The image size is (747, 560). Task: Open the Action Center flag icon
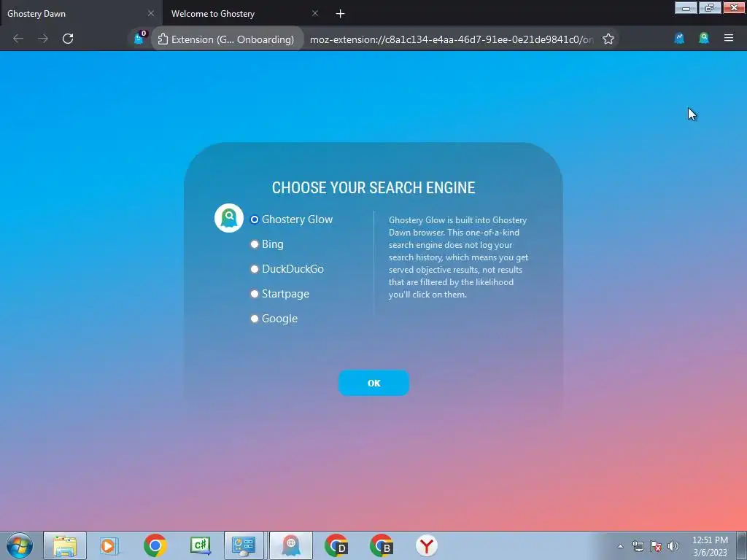pos(656,546)
